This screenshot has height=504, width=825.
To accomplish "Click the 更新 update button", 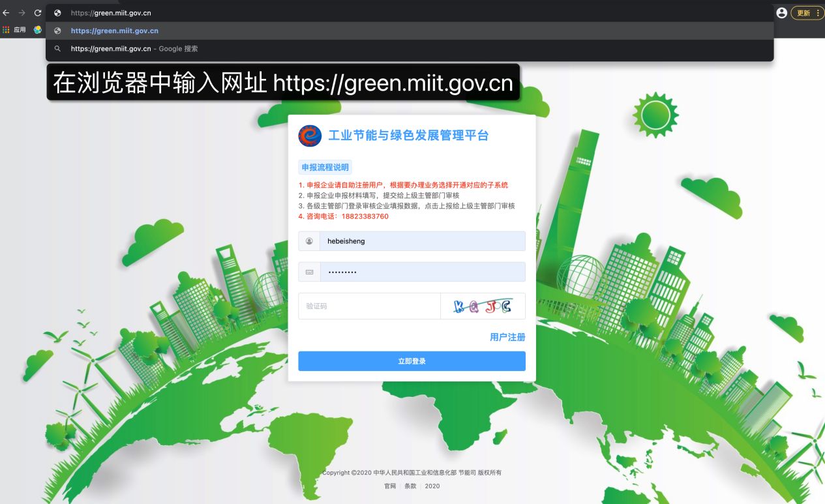I will point(803,13).
